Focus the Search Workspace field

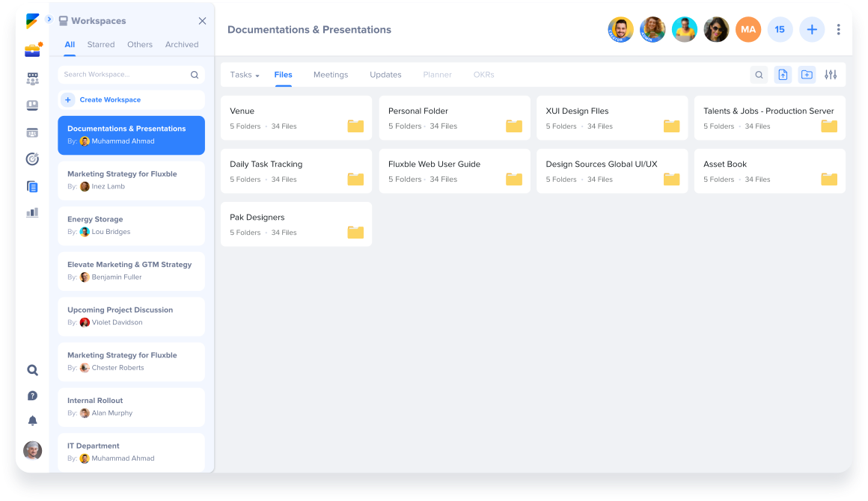pyautogui.click(x=131, y=75)
